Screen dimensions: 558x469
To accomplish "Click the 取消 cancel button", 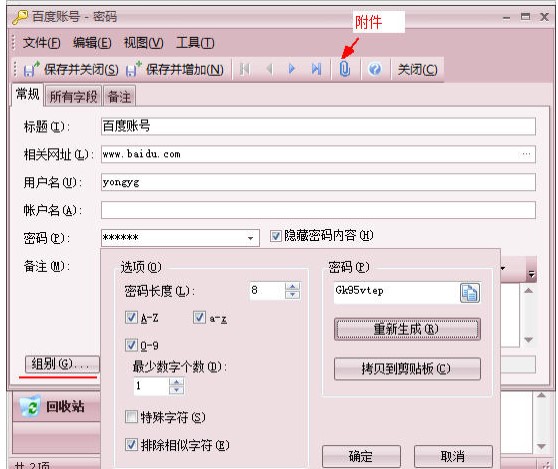I will [453, 456].
